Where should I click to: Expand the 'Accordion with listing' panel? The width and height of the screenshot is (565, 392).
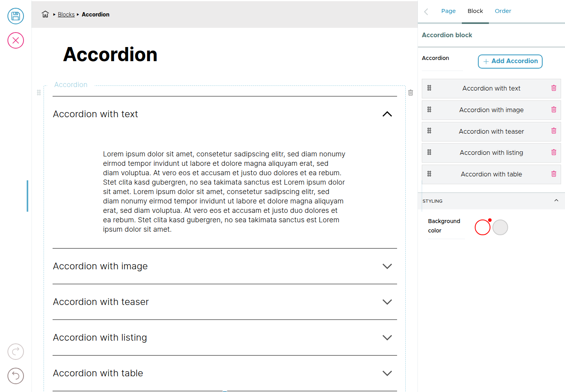pyautogui.click(x=387, y=338)
